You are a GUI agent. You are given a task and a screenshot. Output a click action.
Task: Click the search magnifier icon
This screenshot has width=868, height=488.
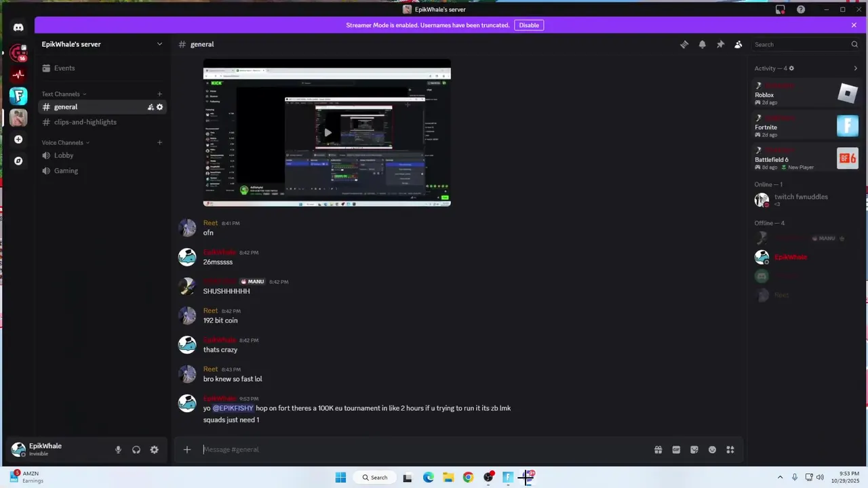pyautogui.click(x=854, y=44)
